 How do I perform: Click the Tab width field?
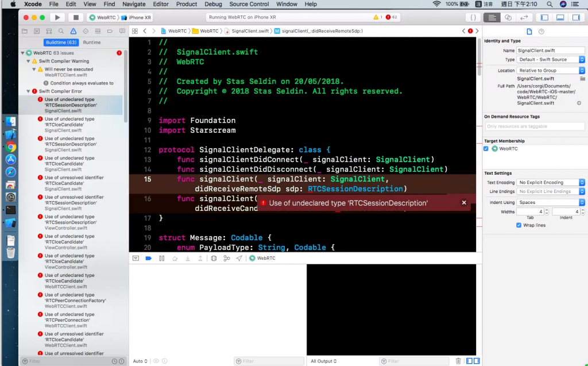pyautogui.click(x=530, y=211)
